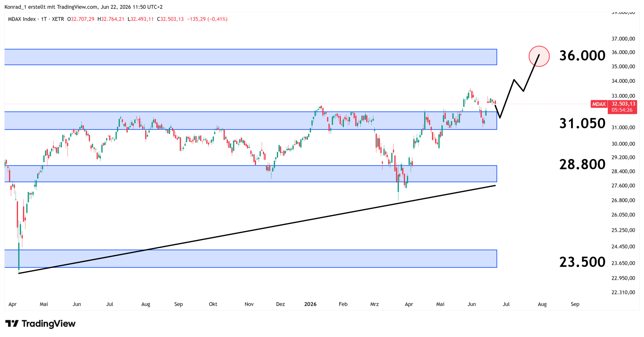Viewport: 644px width, 337px height.
Task: Click the red target circle near 36.000
Action: (x=539, y=56)
